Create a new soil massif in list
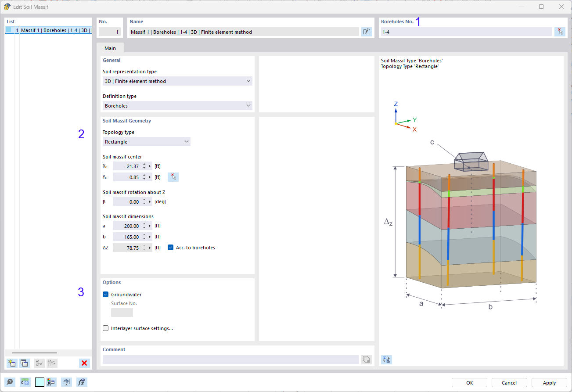Viewport: 572px width, 392px height. pos(12,363)
